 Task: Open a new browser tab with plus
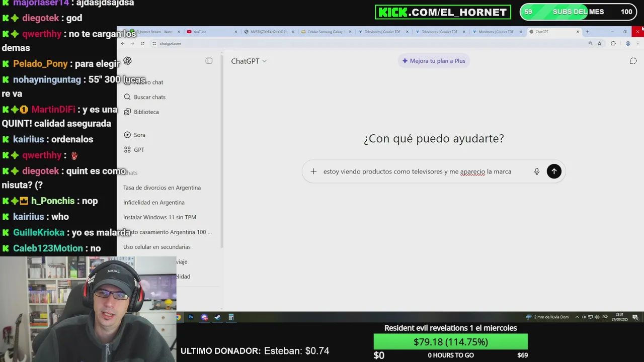click(x=587, y=32)
